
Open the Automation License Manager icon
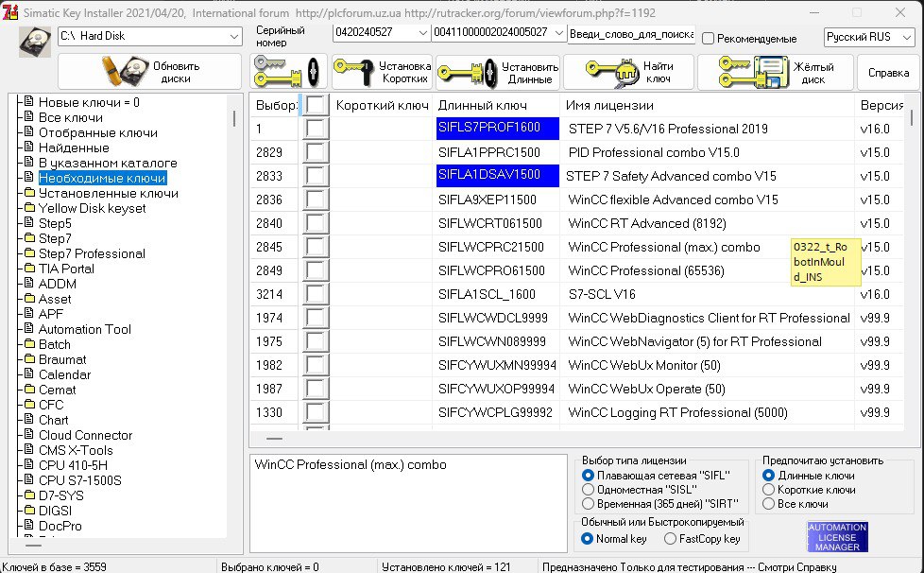tap(837, 537)
